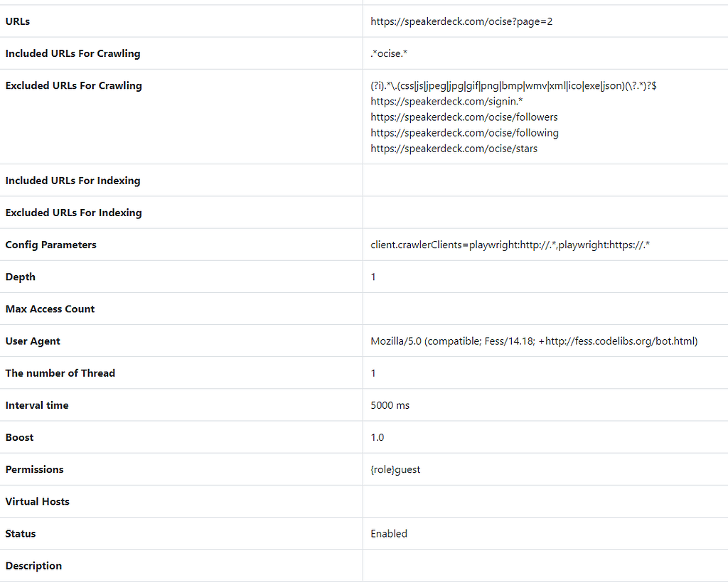Click the Mozilla/5.0 User Agent value

[534, 341]
